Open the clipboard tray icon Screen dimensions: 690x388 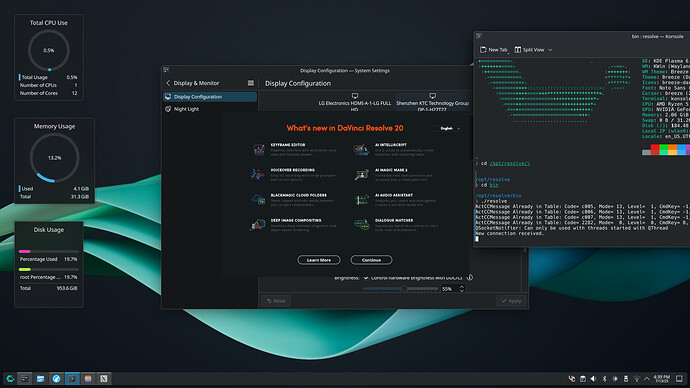point(583,378)
